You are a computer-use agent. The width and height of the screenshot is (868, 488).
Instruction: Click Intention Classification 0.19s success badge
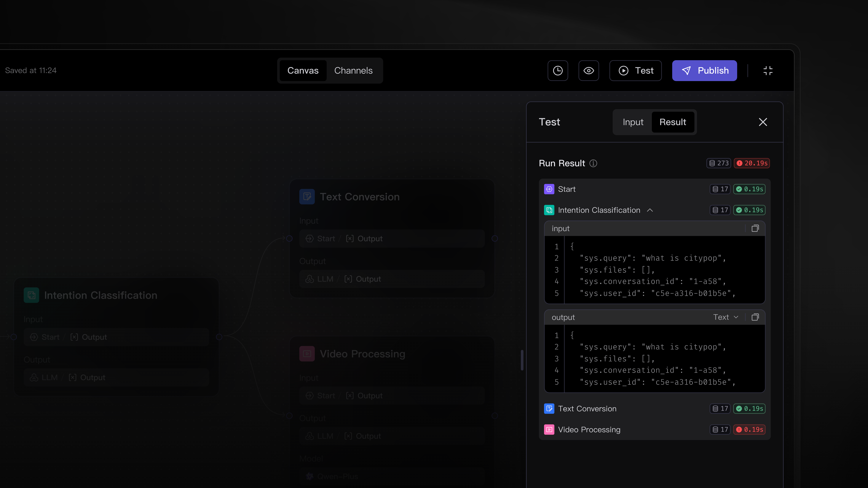click(749, 210)
